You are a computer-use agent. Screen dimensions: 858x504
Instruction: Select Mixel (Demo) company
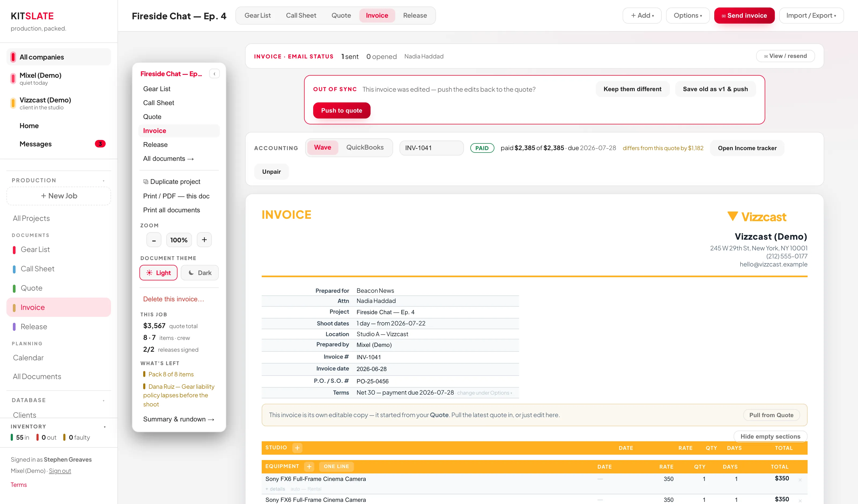[58, 78]
